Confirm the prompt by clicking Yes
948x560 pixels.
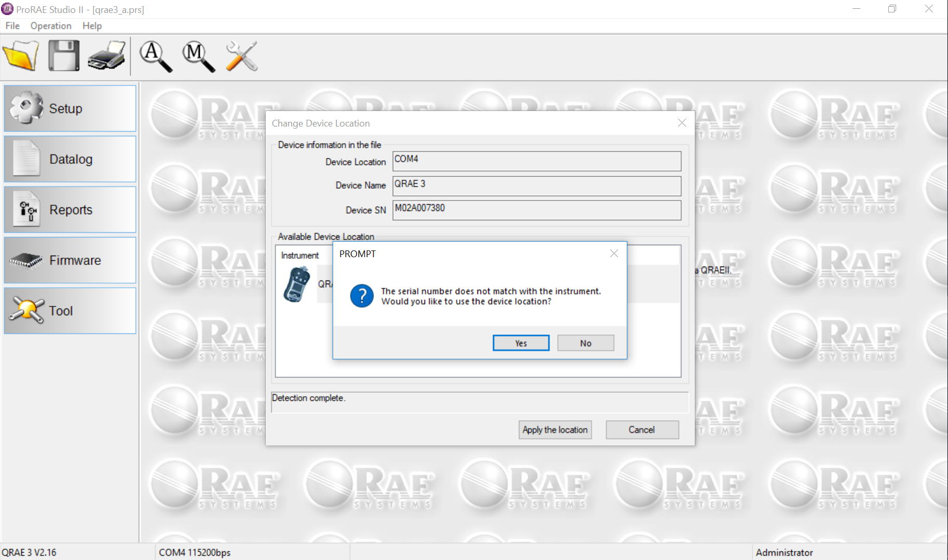[x=521, y=343]
